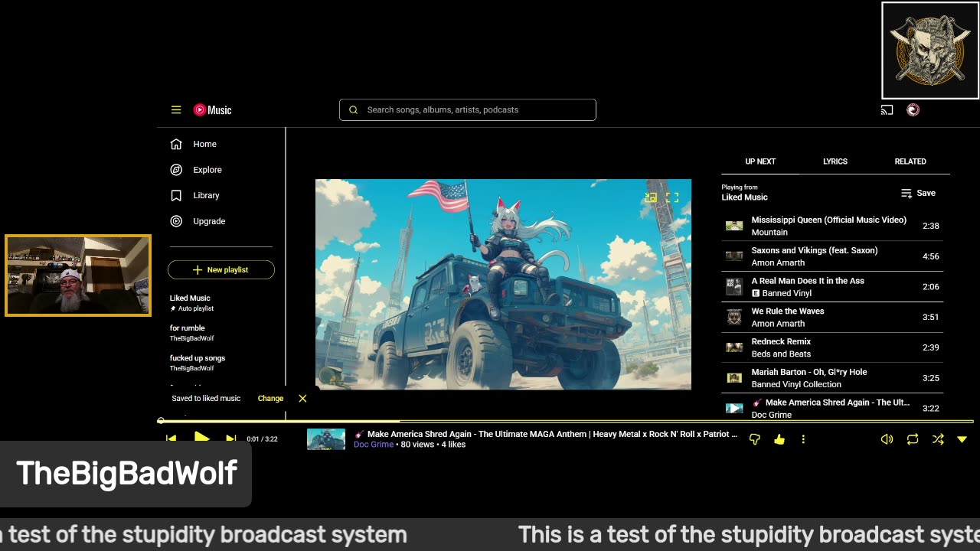Click the Redneck Remix queue thumbnail

(734, 347)
